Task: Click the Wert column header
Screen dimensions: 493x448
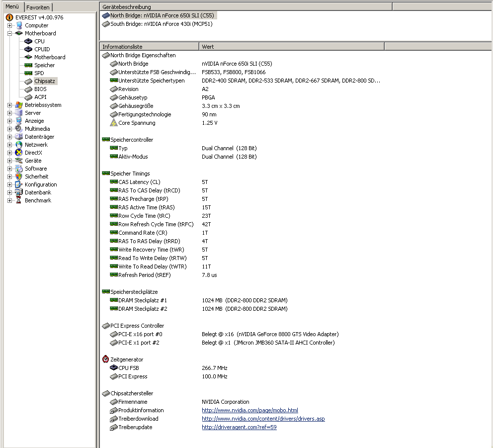Action: point(291,47)
